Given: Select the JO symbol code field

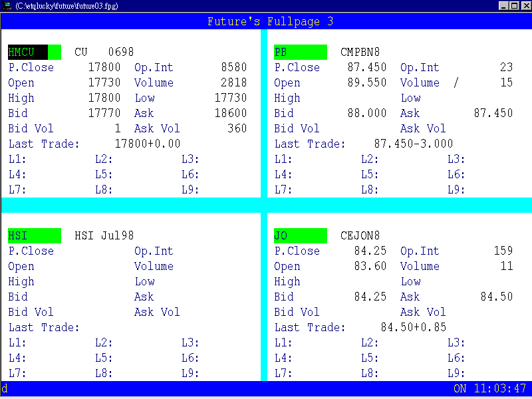Looking at the screenshot, I should click(x=300, y=235).
